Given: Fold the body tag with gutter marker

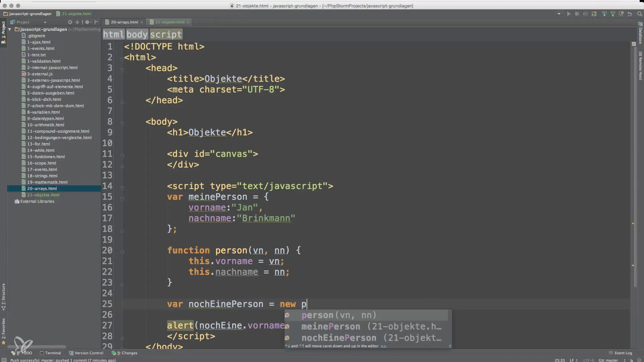Looking at the screenshot, I should [x=122, y=123].
